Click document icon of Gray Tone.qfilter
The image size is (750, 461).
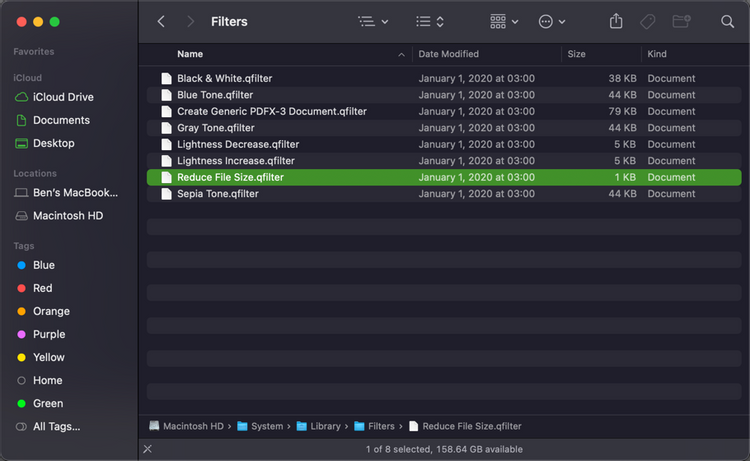pyautogui.click(x=166, y=128)
